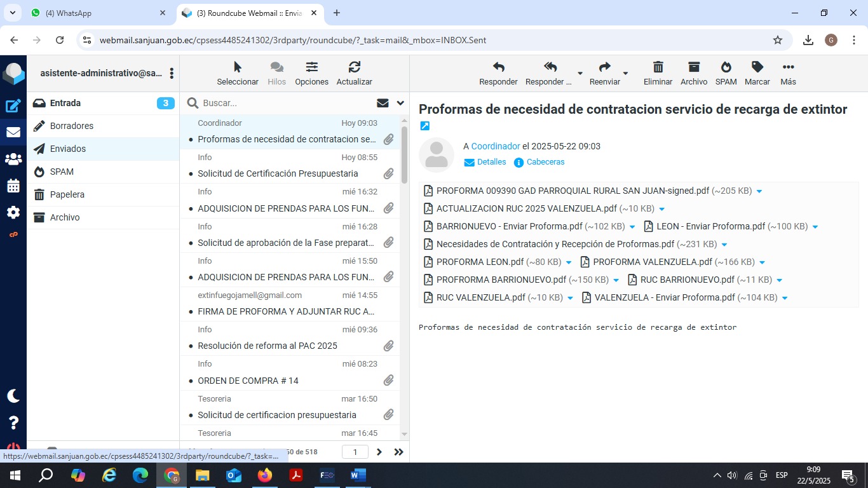This screenshot has width=868, height=488.
Task: Click the Coordinador recipient link
Action: 495,146
